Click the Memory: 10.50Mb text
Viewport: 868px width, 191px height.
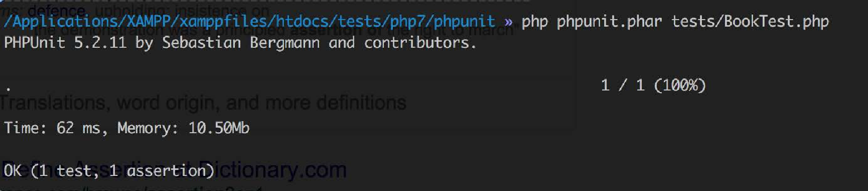pos(183,128)
